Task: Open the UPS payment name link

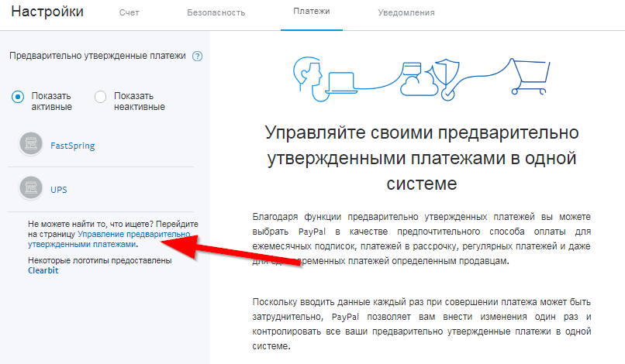Action: coord(59,189)
